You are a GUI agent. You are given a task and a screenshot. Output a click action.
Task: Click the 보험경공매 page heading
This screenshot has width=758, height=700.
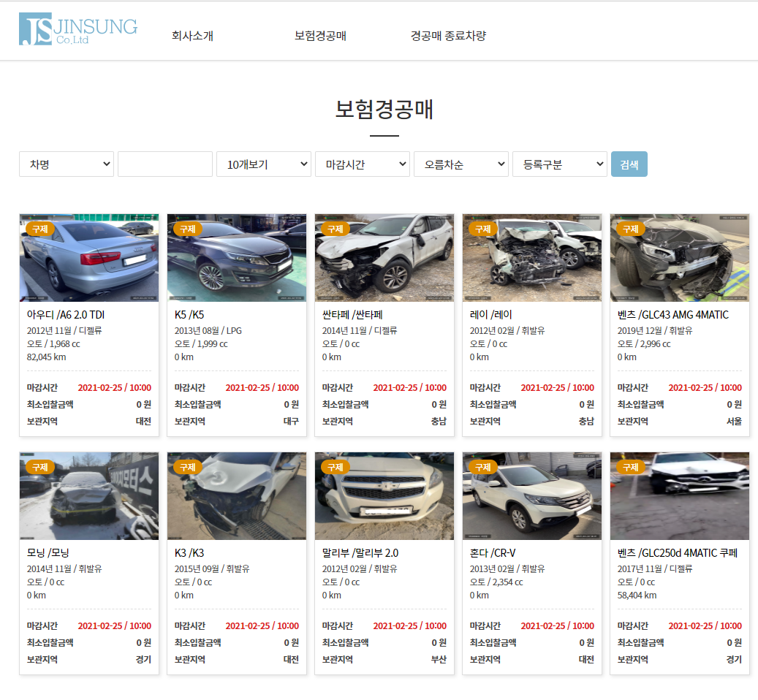point(384,109)
